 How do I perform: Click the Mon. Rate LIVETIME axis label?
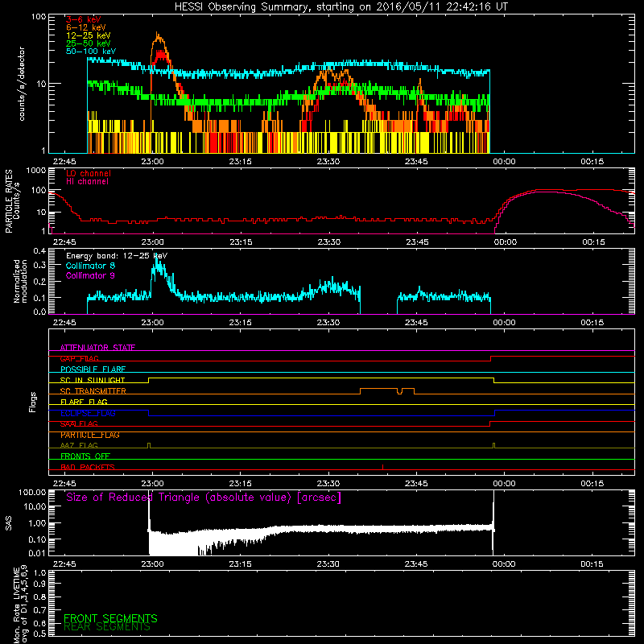tap(20, 605)
